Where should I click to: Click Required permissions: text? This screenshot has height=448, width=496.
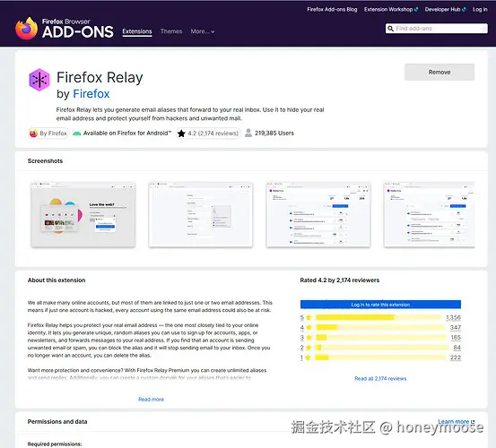(55, 444)
